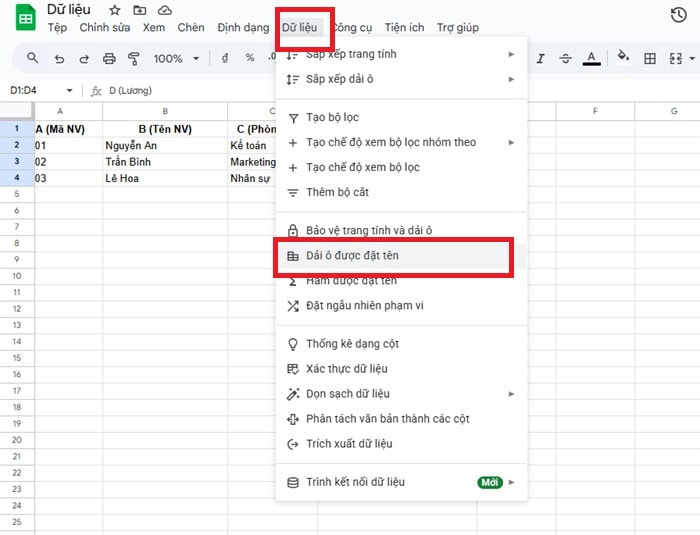Viewport: 700px width, 535px height.
Task: Select cell containing 'Nguyễn An'
Action: click(x=165, y=145)
